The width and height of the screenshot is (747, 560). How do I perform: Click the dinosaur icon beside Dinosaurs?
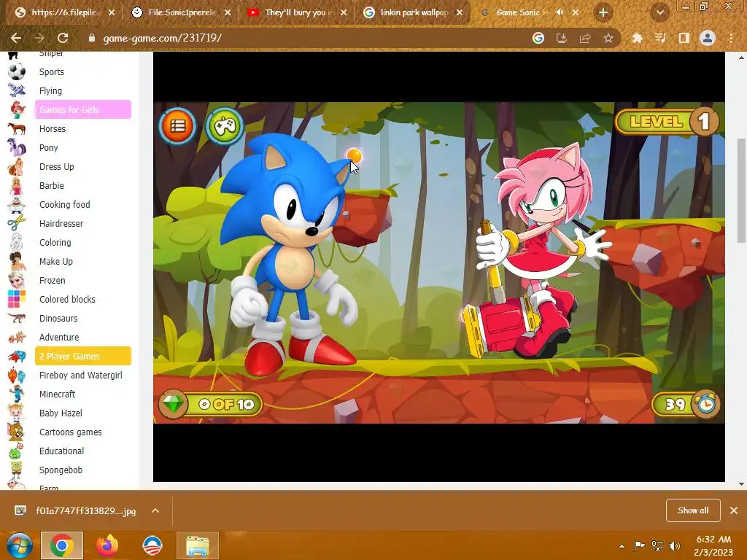(x=17, y=318)
